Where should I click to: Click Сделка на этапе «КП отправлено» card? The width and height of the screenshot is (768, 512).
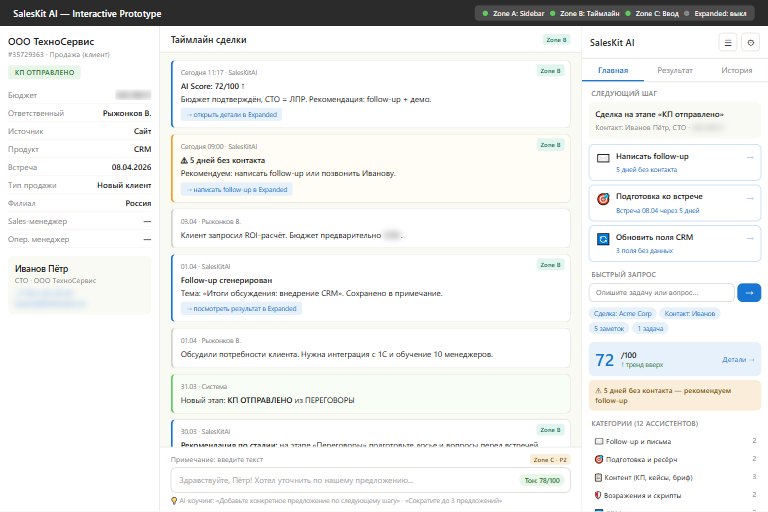coord(674,120)
